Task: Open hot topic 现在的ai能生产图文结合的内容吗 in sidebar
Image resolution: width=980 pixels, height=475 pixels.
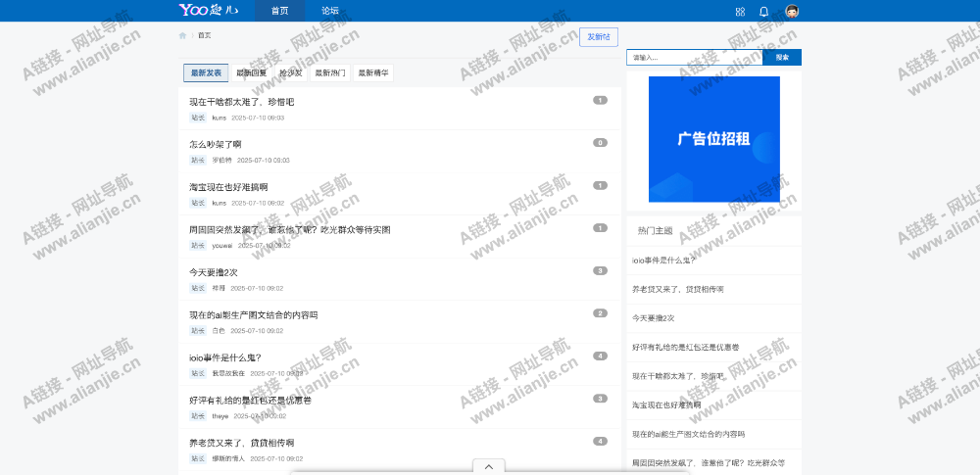Action: [x=688, y=434]
